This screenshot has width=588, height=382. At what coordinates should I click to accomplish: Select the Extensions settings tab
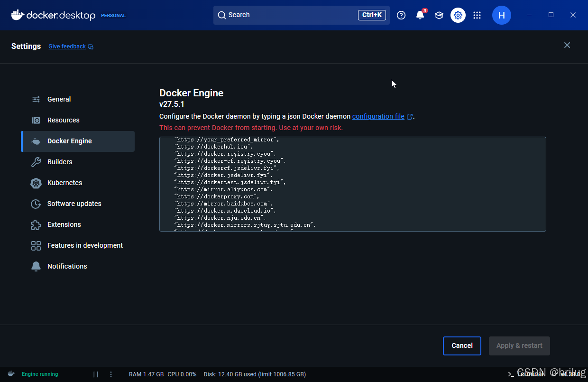pyautogui.click(x=78, y=224)
